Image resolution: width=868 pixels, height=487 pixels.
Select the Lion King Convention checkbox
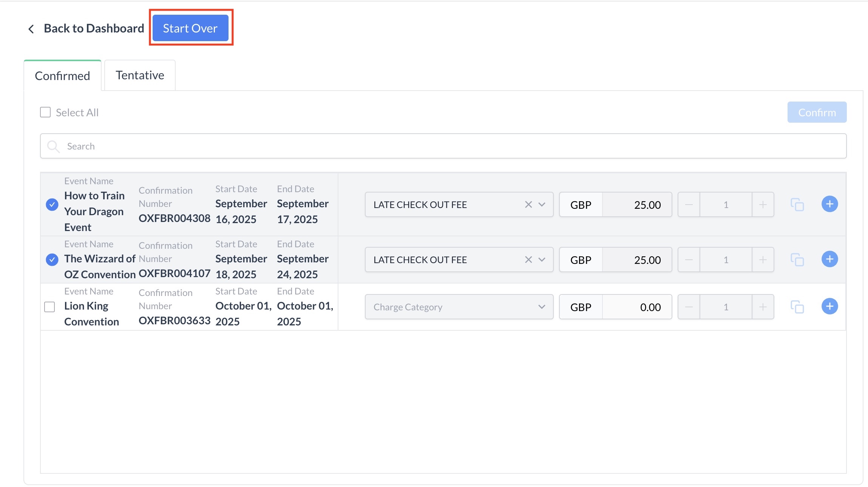point(49,307)
